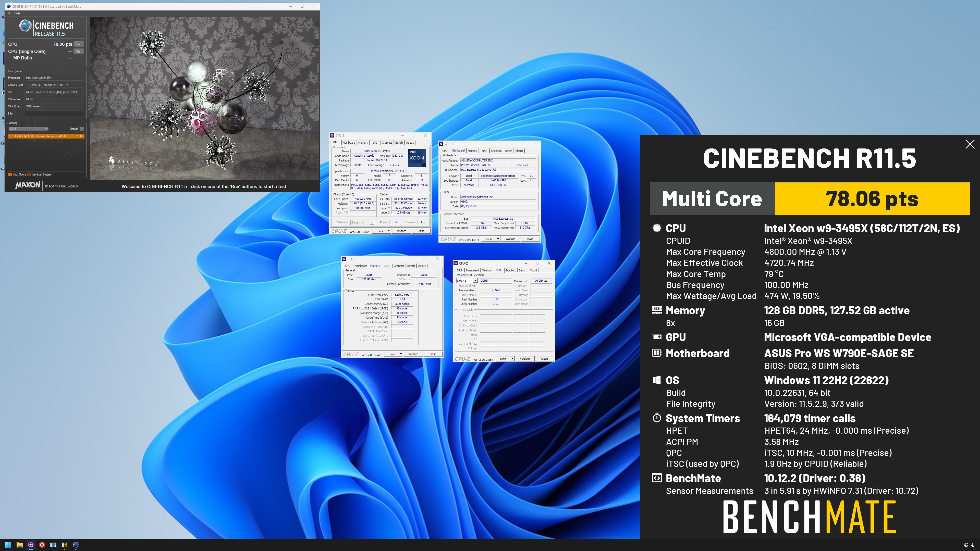Switch to the Bench tab in the CPU-tab window
The width and height of the screenshot is (980, 551).
point(399,143)
